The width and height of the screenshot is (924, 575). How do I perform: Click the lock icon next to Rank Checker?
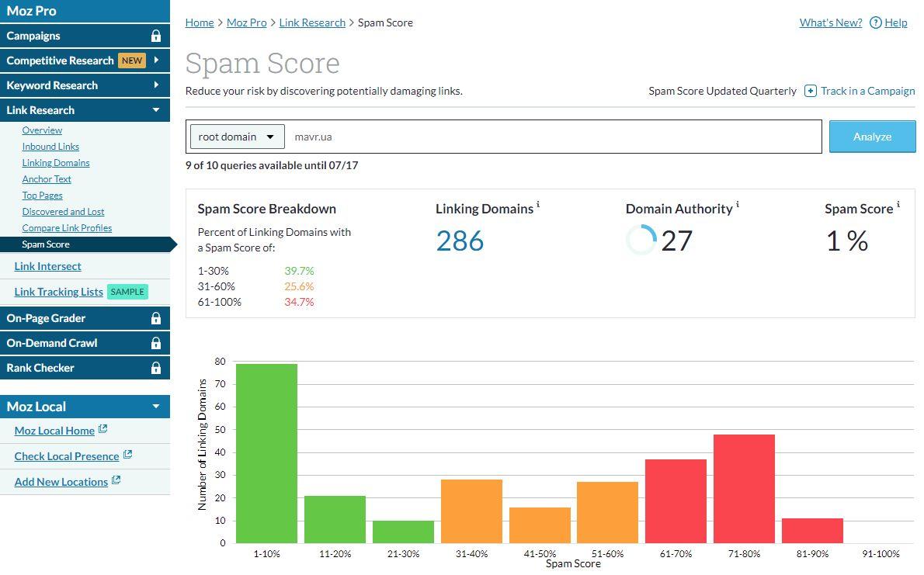[155, 368]
